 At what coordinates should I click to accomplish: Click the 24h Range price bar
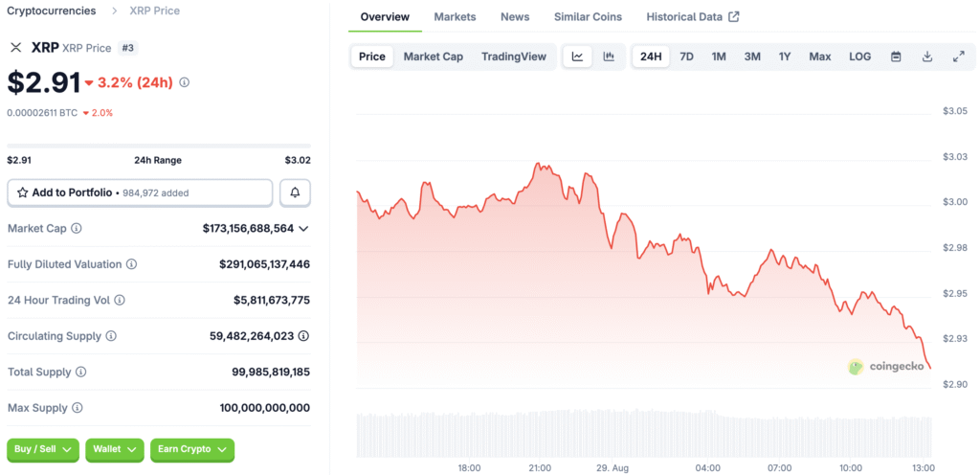158,146
